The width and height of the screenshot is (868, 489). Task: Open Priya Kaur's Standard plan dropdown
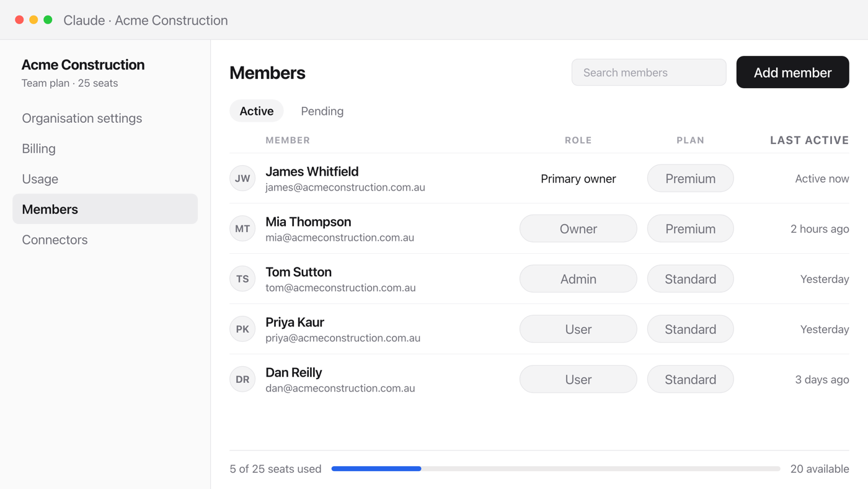coord(690,329)
